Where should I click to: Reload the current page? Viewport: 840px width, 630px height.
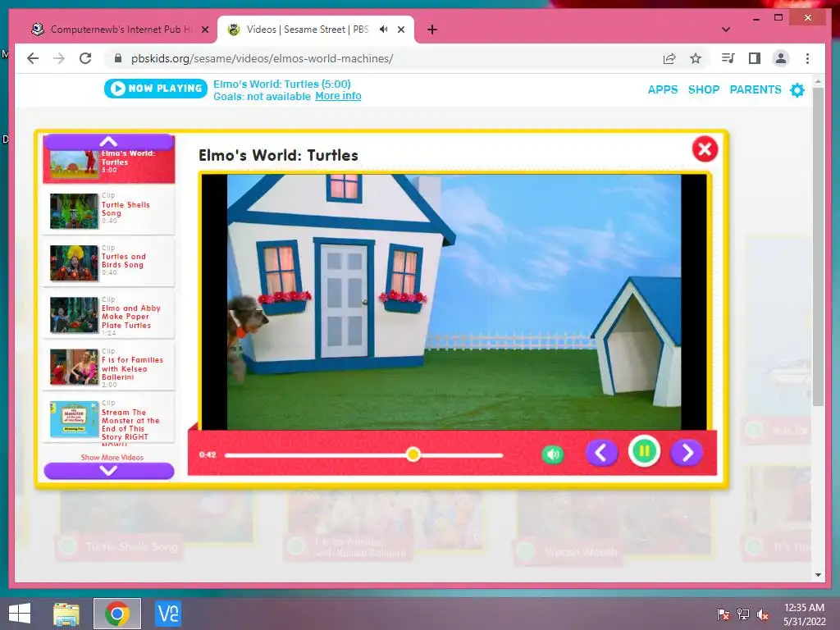tap(85, 58)
